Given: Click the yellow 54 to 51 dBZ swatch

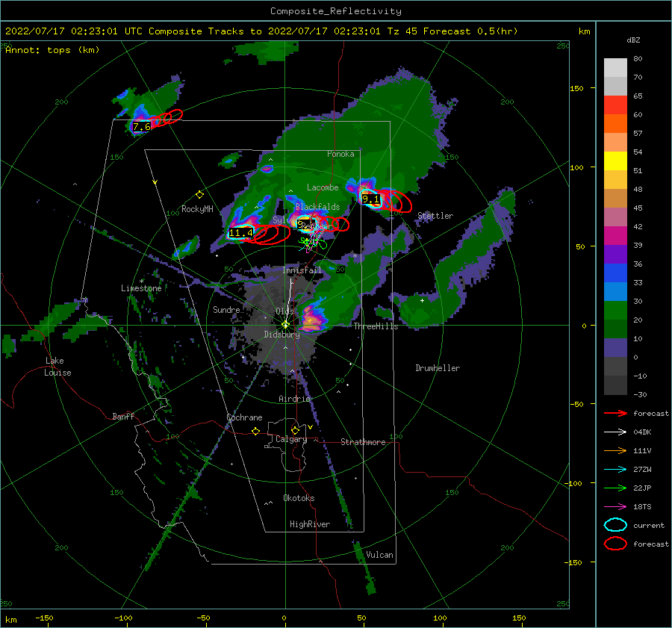Looking at the screenshot, I should (x=615, y=161).
